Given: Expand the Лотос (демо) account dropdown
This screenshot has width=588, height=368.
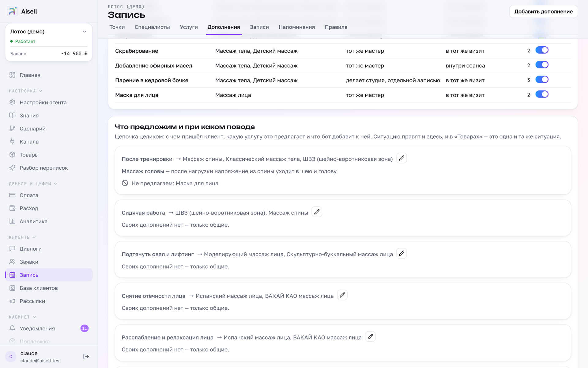Looking at the screenshot, I should point(85,32).
